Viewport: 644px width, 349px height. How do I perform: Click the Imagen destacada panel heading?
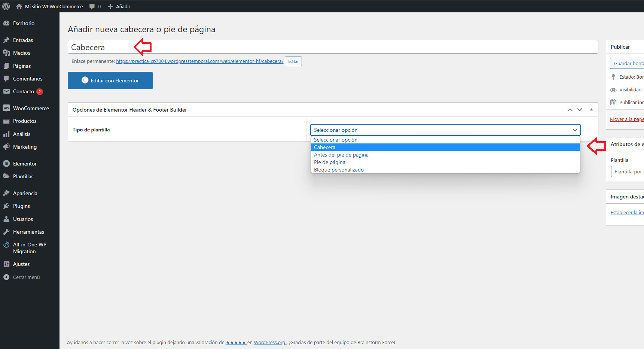[x=627, y=197]
